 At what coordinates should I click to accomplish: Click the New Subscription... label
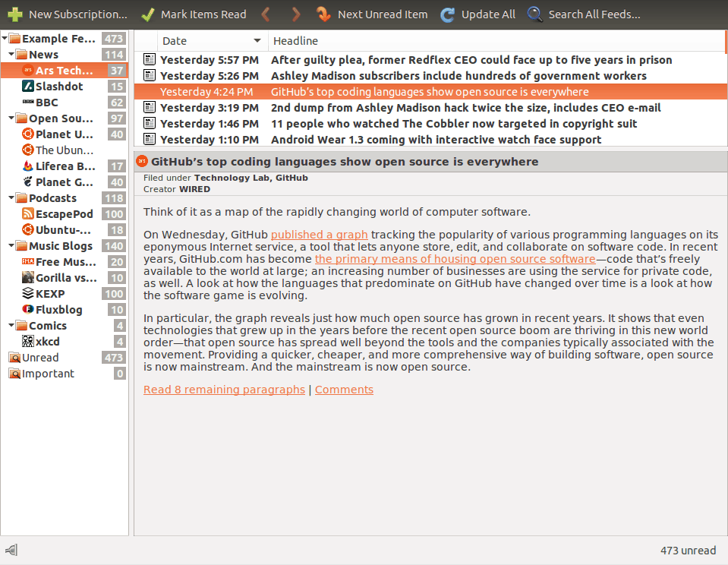[x=78, y=14]
